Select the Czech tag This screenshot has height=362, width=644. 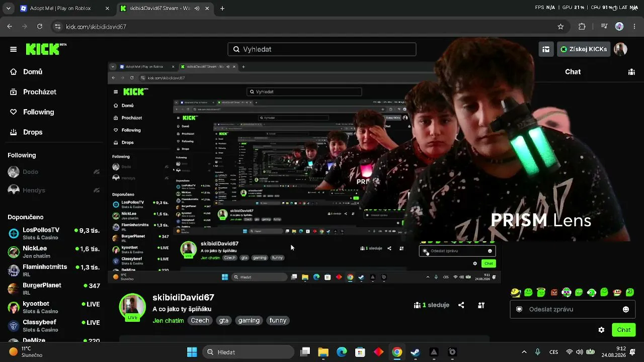point(200,321)
